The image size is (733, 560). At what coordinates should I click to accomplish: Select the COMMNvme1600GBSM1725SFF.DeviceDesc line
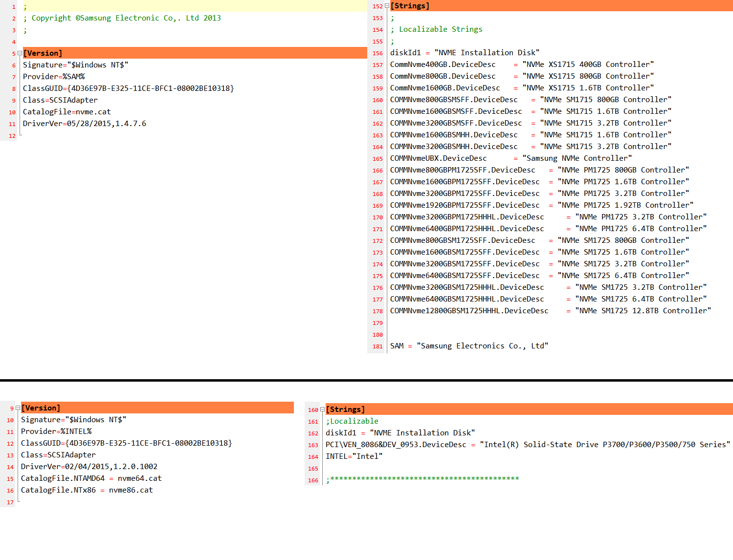(540, 252)
